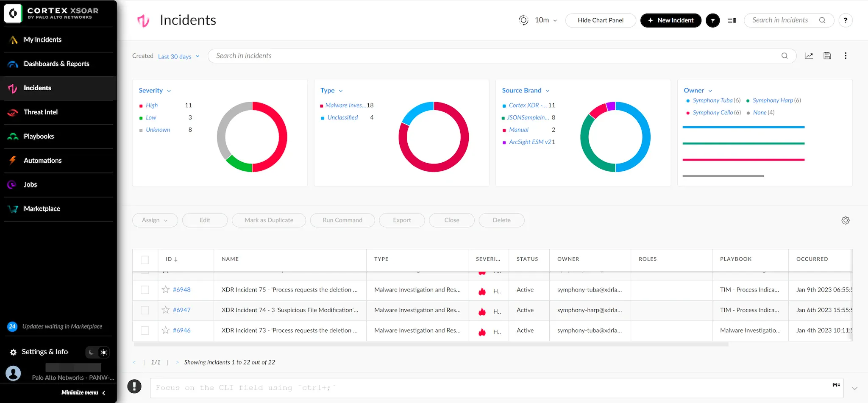Go to Playbooks in sidebar
868x403 pixels.
[39, 136]
